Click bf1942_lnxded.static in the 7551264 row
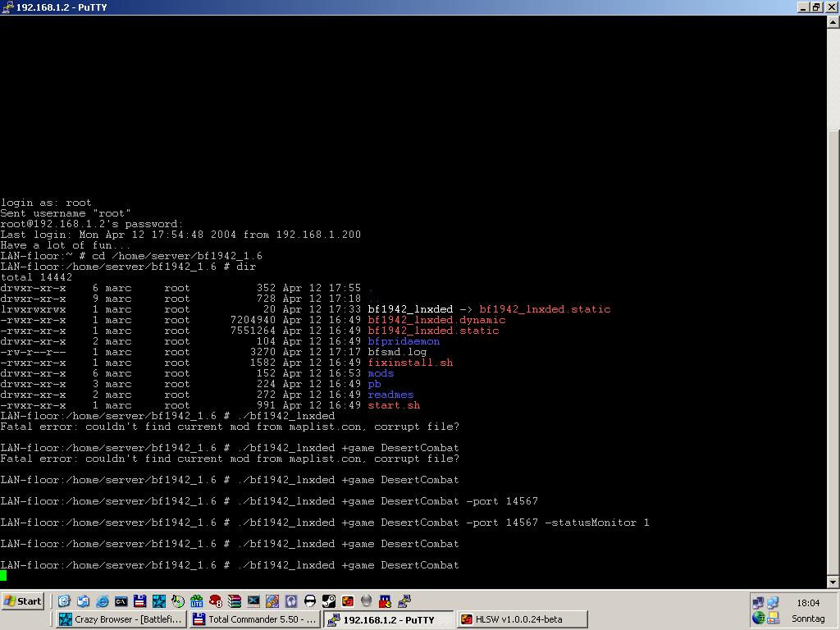This screenshot has height=630, width=840. (433, 331)
